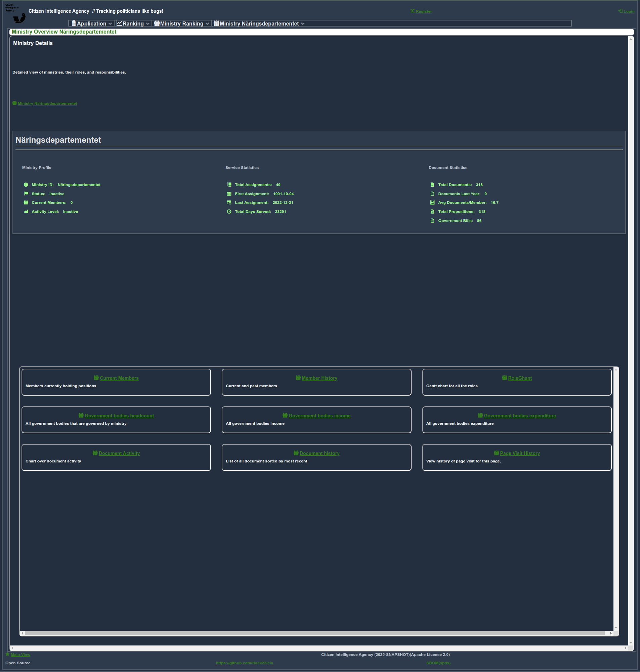Click the icon next to Document Activity

pyautogui.click(x=95, y=453)
